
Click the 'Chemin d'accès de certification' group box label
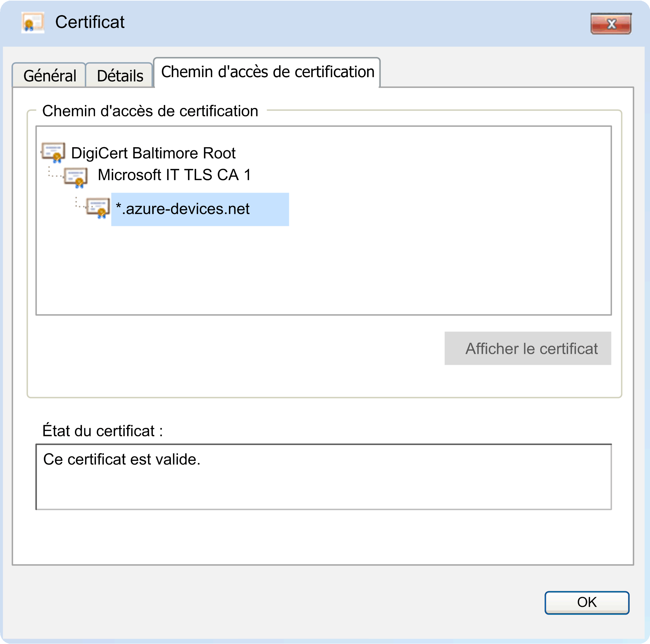(150, 111)
